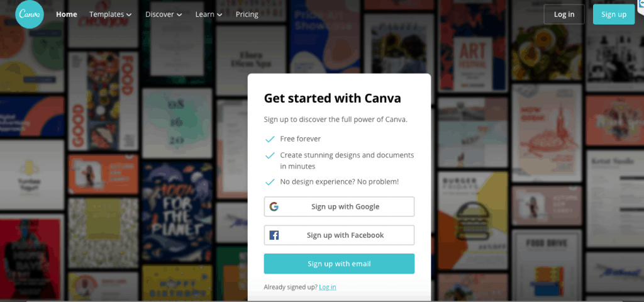The width and height of the screenshot is (644, 302).
Task: Click the Facebook logo icon
Action: coord(274,235)
